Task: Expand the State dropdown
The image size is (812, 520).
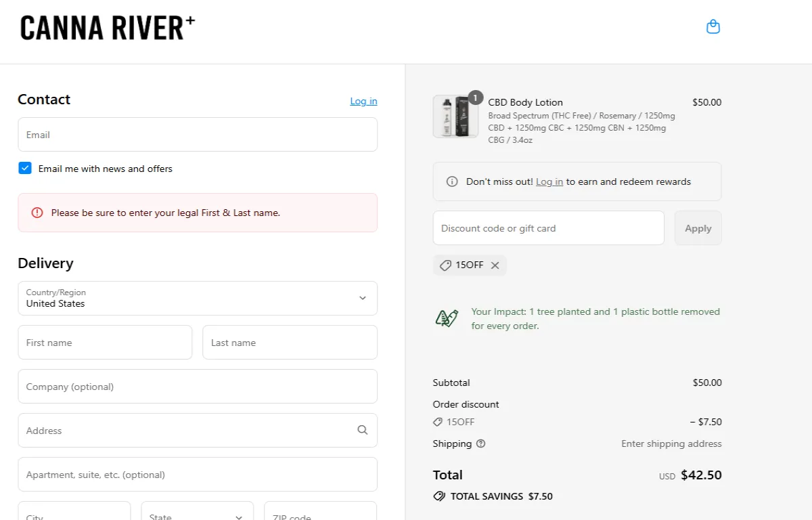Action: click(197, 515)
